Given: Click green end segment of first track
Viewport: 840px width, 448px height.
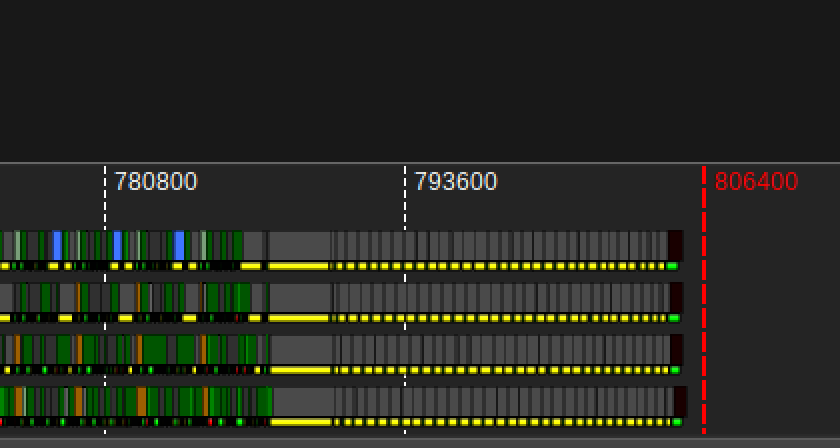Looking at the screenshot, I should click(x=672, y=266).
